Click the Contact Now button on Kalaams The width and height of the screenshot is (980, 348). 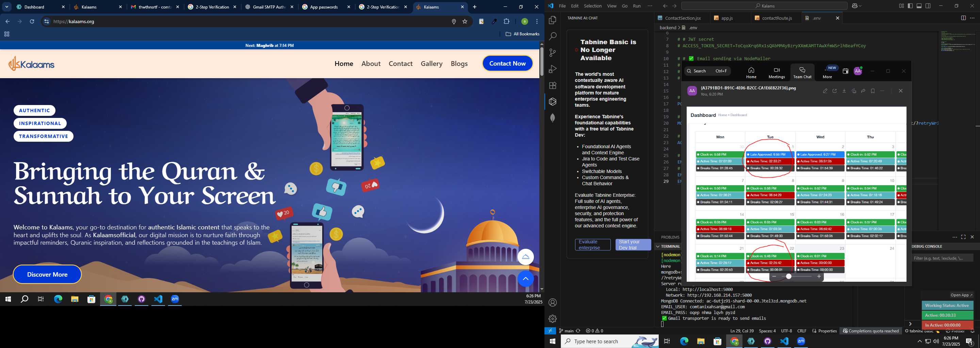507,64
